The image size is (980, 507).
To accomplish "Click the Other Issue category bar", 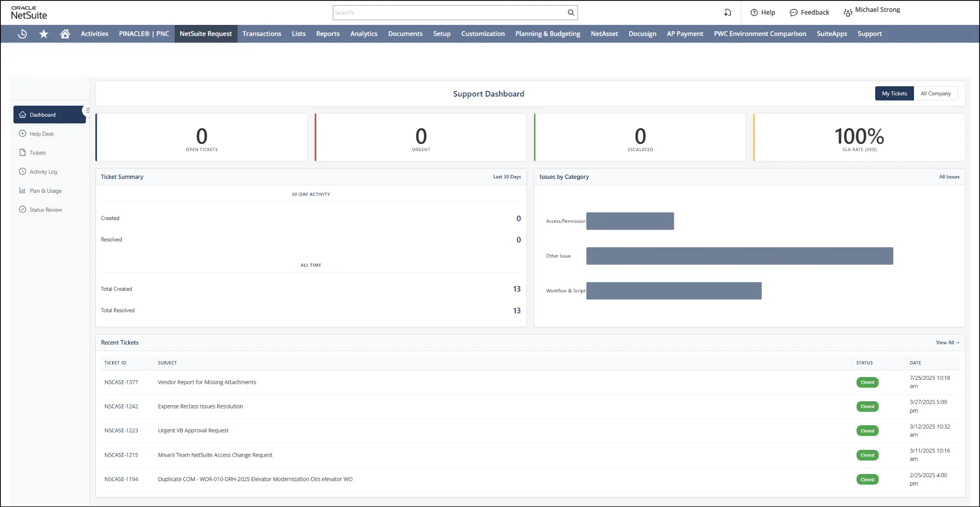I will coord(739,256).
